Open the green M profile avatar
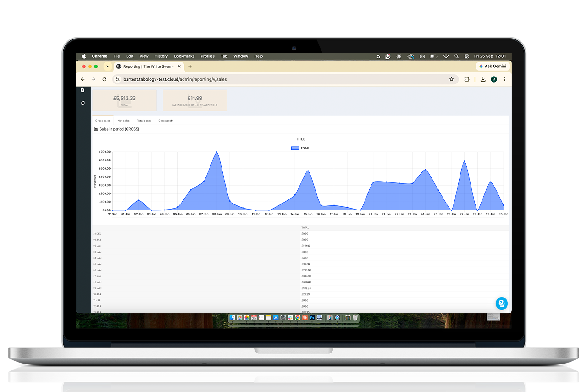The image size is (587, 392). [x=494, y=79]
